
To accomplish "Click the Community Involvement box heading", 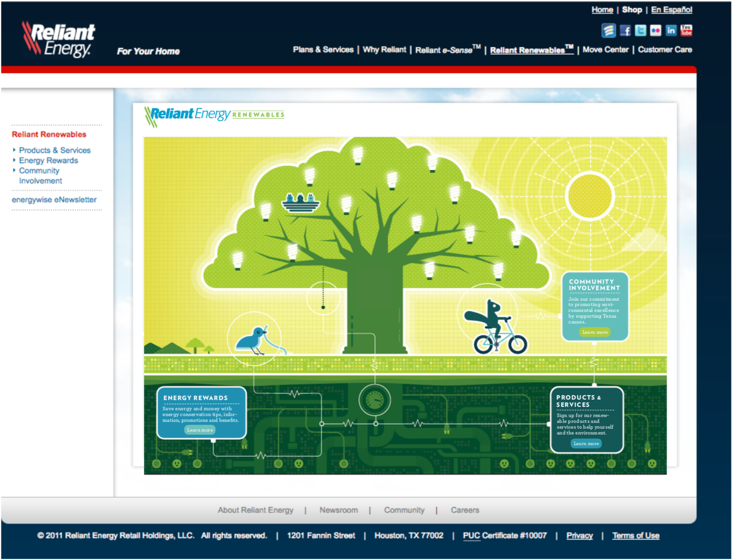I will 594,285.
